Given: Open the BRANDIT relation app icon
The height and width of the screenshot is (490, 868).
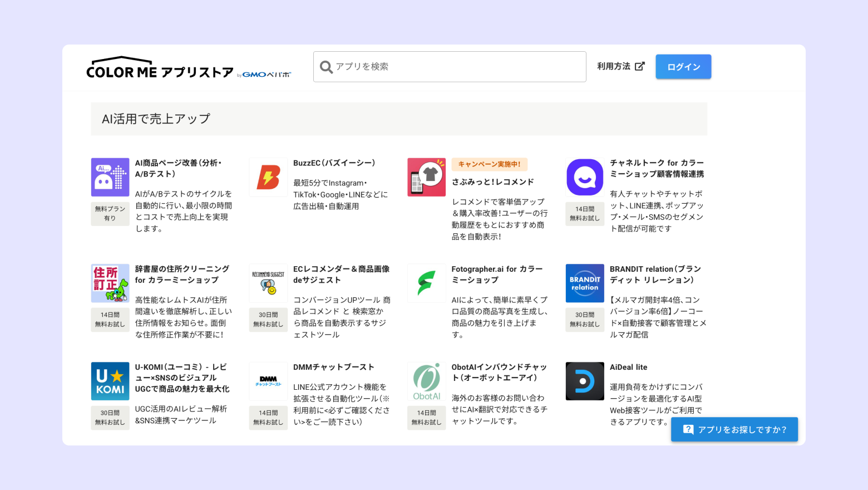Looking at the screenshot, I should click(x=585, y=283).
